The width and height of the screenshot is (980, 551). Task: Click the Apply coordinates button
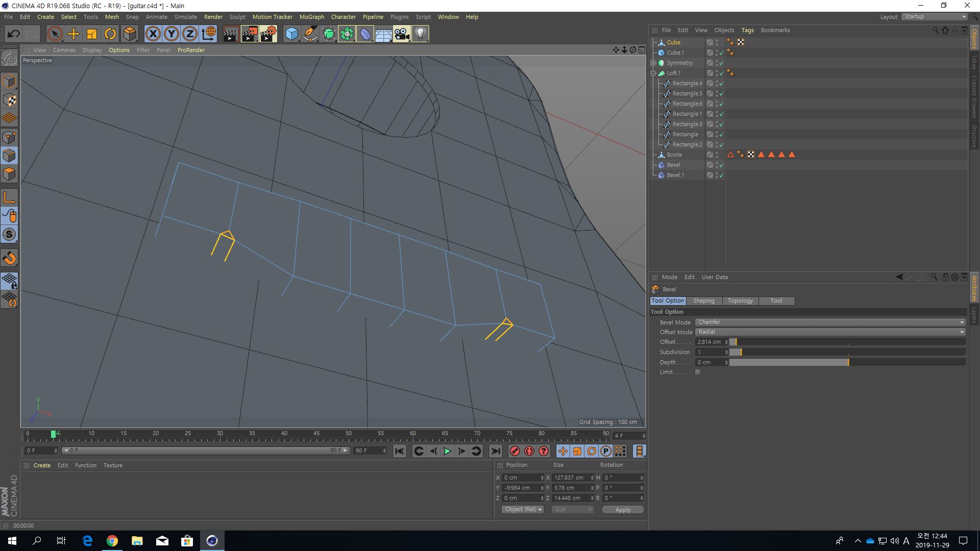click(623, 510)
